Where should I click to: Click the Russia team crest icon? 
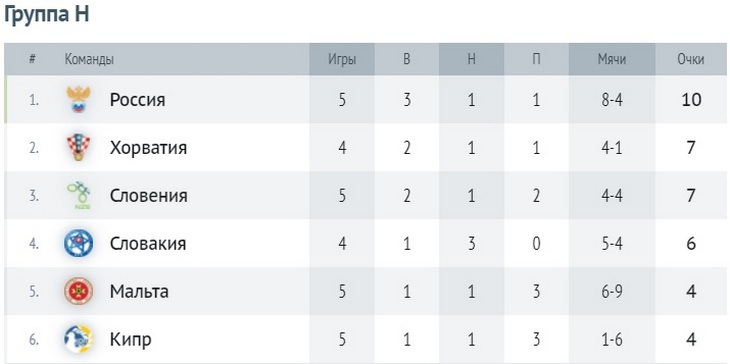coord(79,100)
